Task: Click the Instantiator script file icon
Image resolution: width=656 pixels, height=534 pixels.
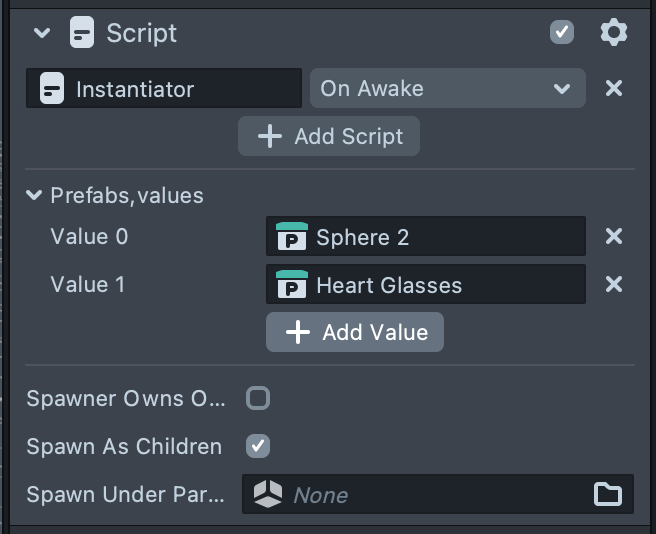Action: 52,89
